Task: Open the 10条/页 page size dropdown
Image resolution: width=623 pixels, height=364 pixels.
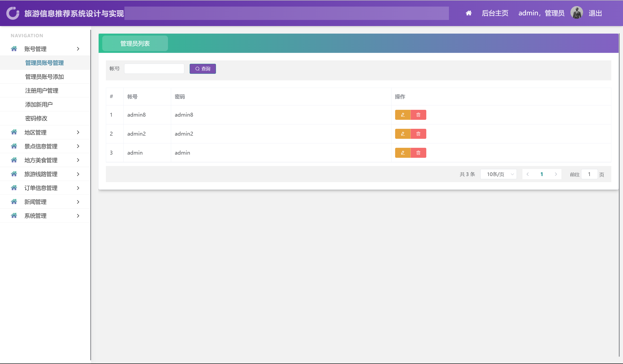Action: coord(498,174)
